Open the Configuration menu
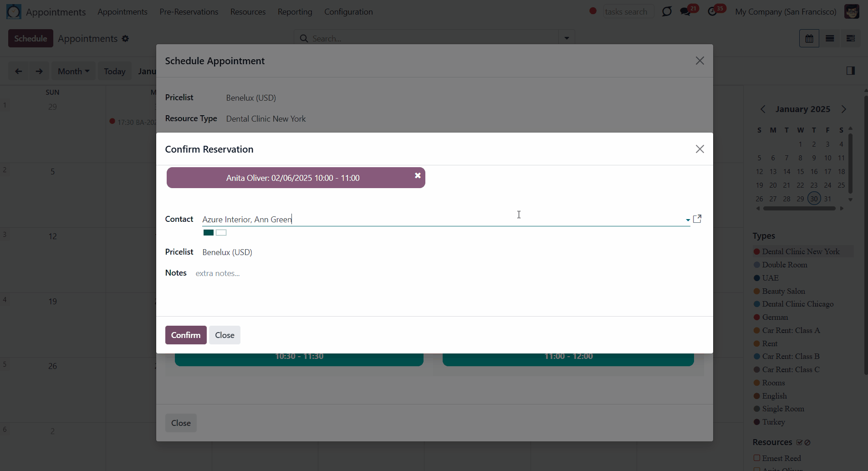 pyautogui.click(x=348, y=11)
